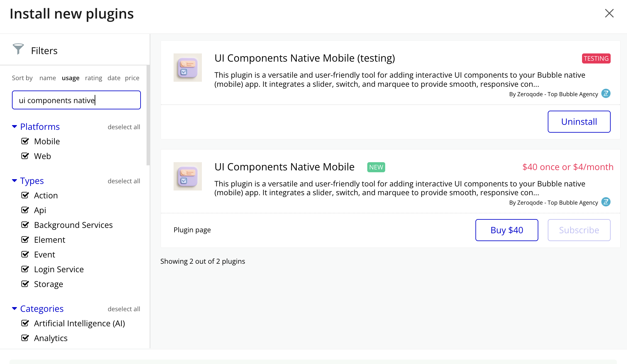
Task: Click Zeroqode avatar on the paid plugin
Action: [606, 202]
